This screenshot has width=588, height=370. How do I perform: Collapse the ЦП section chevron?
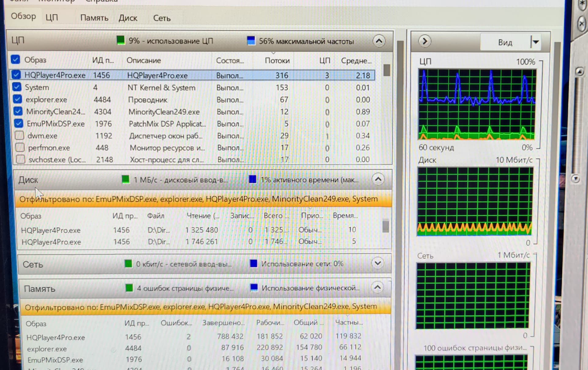[x=379, y=41]
